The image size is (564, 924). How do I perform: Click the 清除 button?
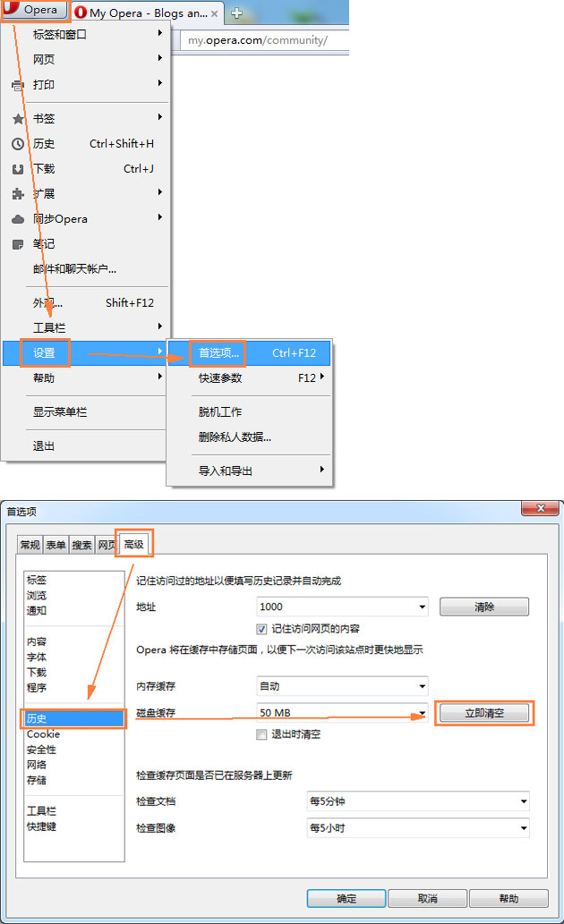pyautogui.click(x=484, y=607)
